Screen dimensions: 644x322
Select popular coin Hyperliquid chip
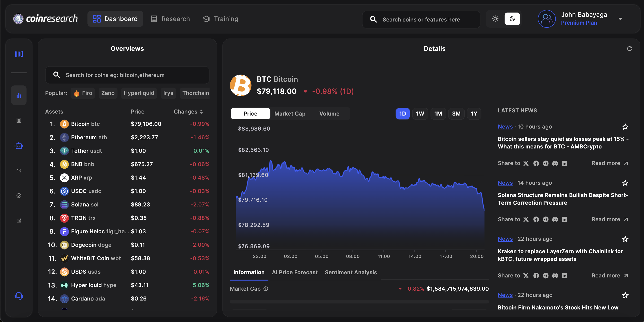139,93
